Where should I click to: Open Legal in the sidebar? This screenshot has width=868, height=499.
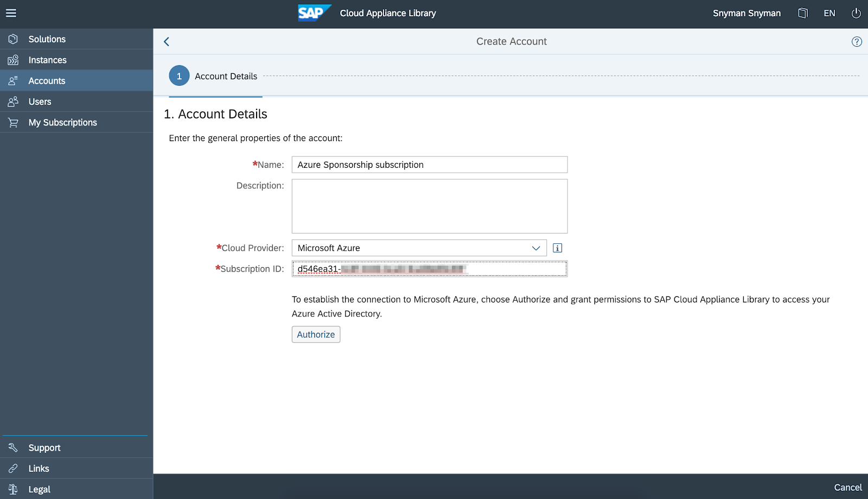tap(76, 489)
